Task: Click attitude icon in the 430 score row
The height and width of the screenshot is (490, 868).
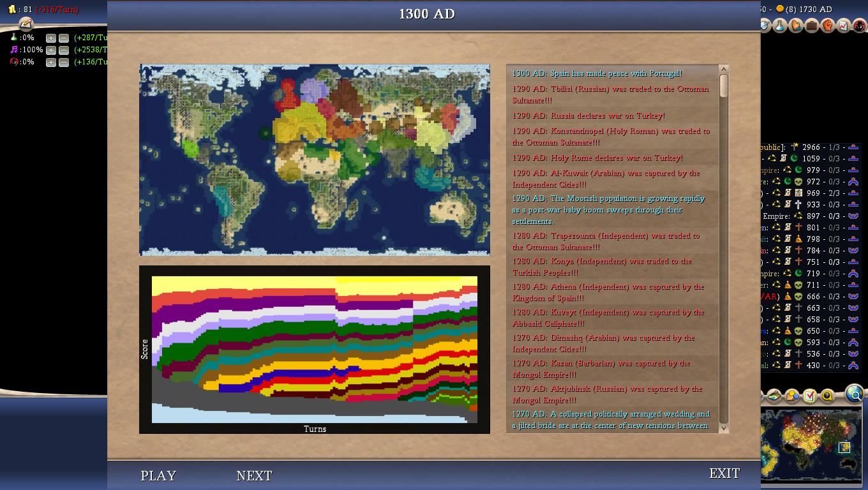Action: (853, 366)
